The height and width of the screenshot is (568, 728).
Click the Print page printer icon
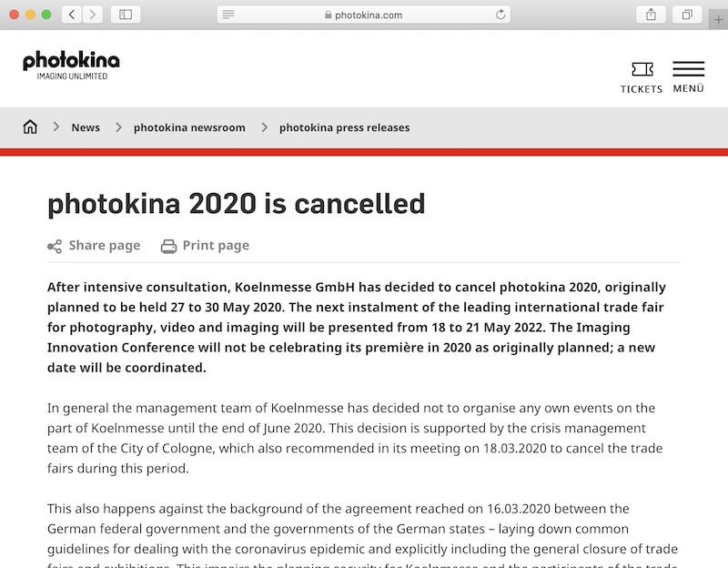[168, 246]
